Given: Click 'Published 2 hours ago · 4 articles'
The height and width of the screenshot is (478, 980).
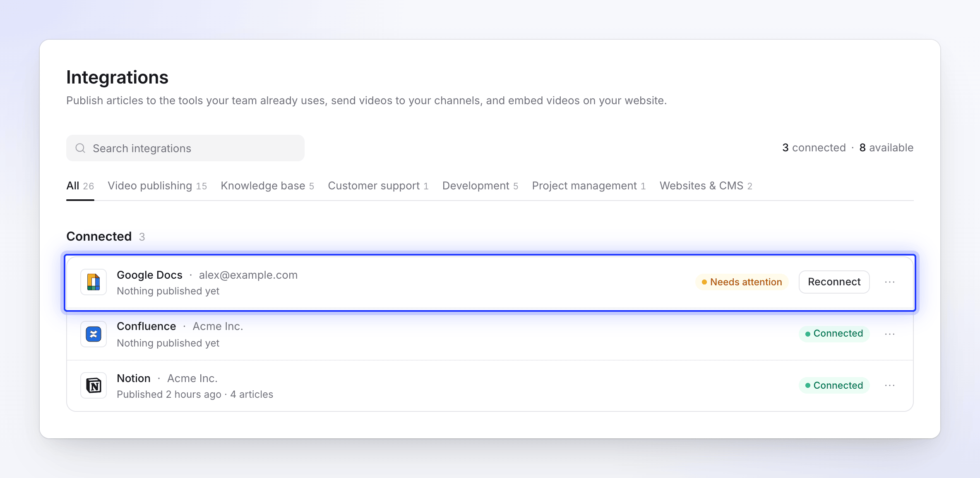Looking at the screenshot, I should pyautogui.click(x=195, y=394).
